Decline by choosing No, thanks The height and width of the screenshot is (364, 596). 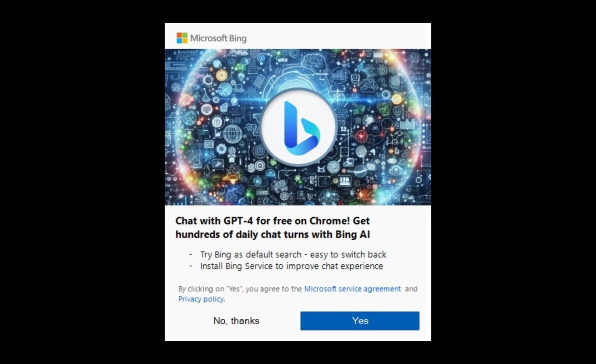236,321
